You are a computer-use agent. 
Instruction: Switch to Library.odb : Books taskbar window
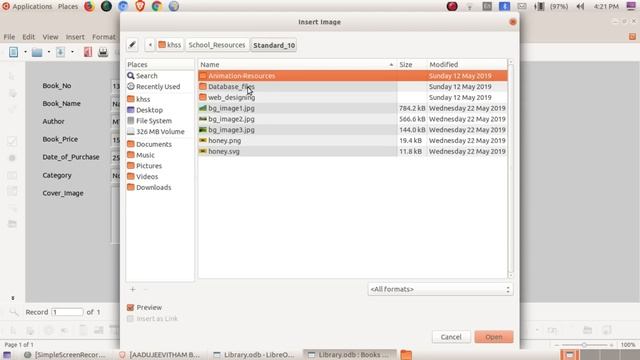pyautogui.click(x=349, y=355)
